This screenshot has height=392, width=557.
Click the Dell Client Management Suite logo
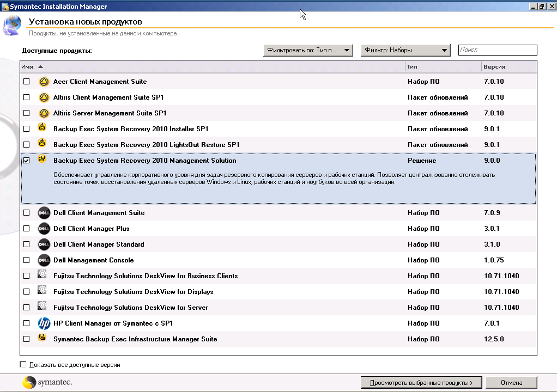44,213
